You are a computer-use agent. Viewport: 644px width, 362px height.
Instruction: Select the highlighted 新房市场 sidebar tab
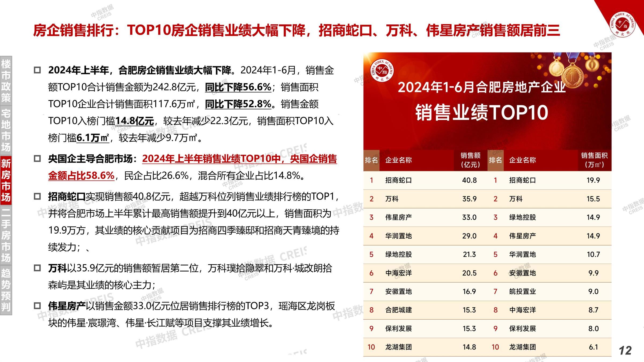click(x=6, y=180)
